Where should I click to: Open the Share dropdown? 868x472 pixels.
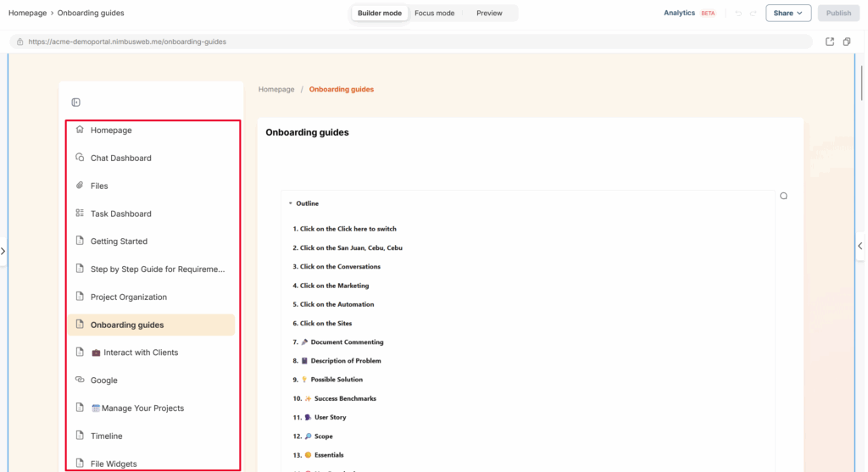click(x=788, y=14)
